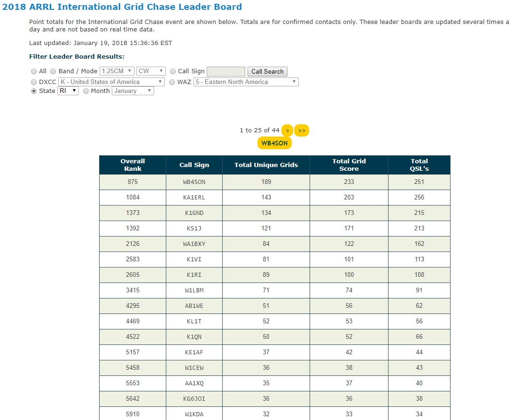Choose the Month radio option
The width and height of the screenshot is (513, 420).
[85, 91]
